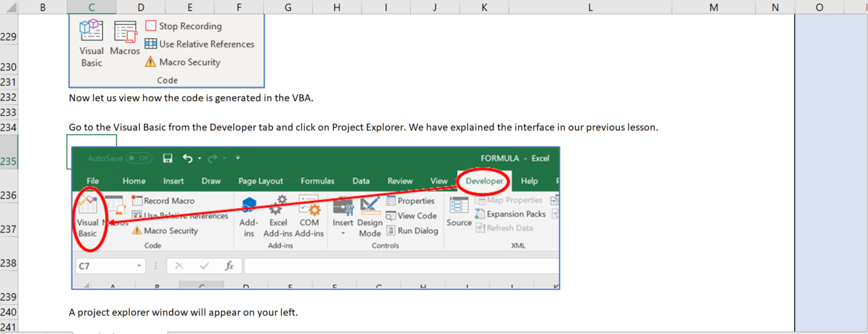Toggle the AutoSave switch in the embedded Excel ribbon
This screenshot has width=868, height=334.
click(x=139, y=158)
